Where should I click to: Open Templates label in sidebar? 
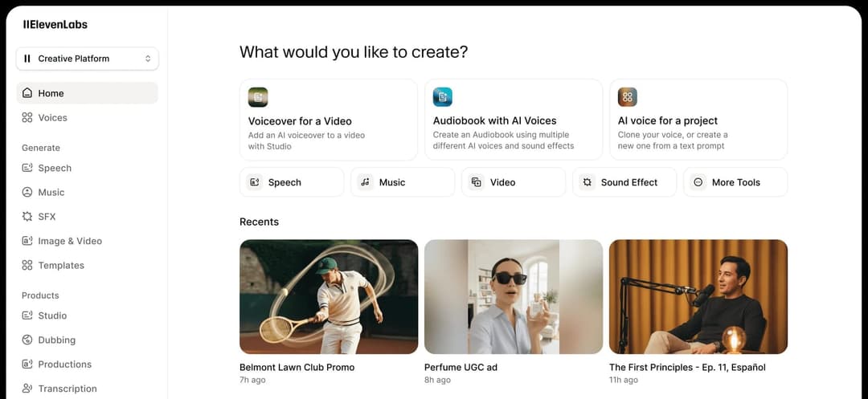61,265
